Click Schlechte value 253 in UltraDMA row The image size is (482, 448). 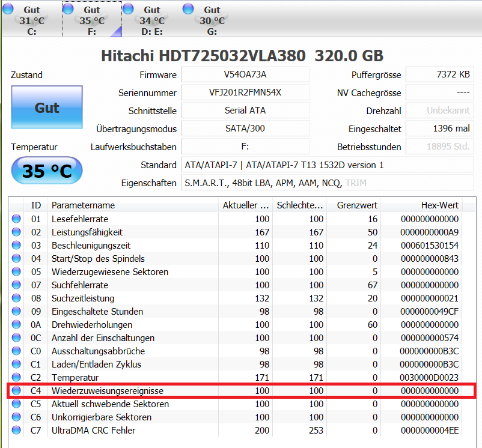tap(316, 430)
